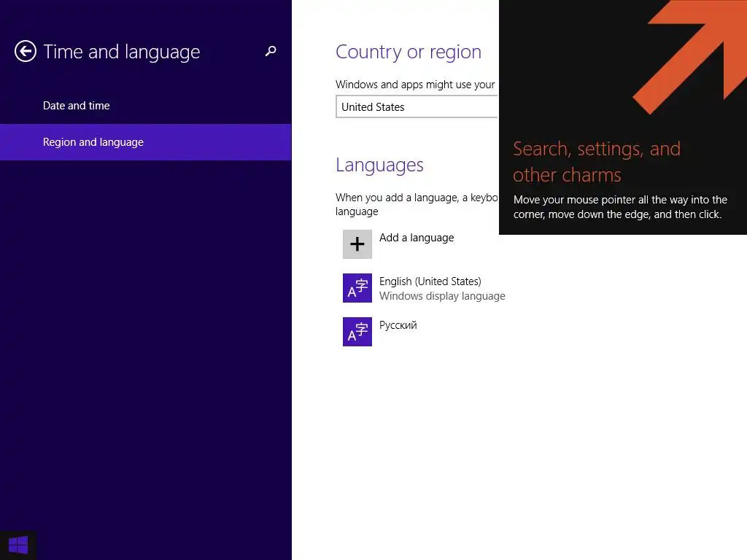Open the Windows Start button

18,545
